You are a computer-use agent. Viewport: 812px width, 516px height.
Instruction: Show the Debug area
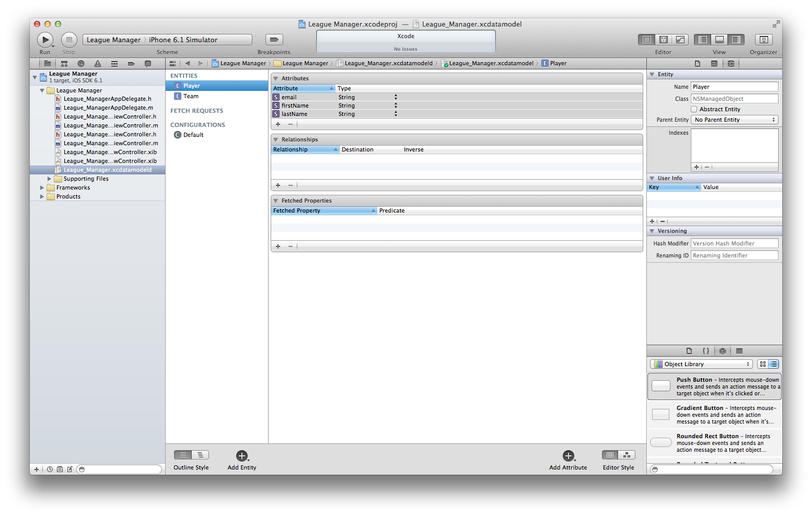click(x=720, y=40)
